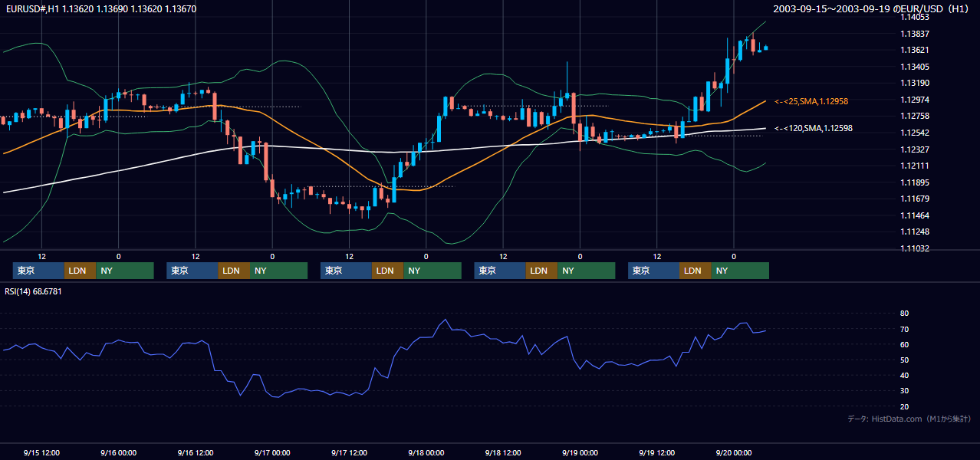This screenshot has height=460, width=980.
Task: Select 東京 session block above 9/15 12:00
Action: click(x=38, y=271)
